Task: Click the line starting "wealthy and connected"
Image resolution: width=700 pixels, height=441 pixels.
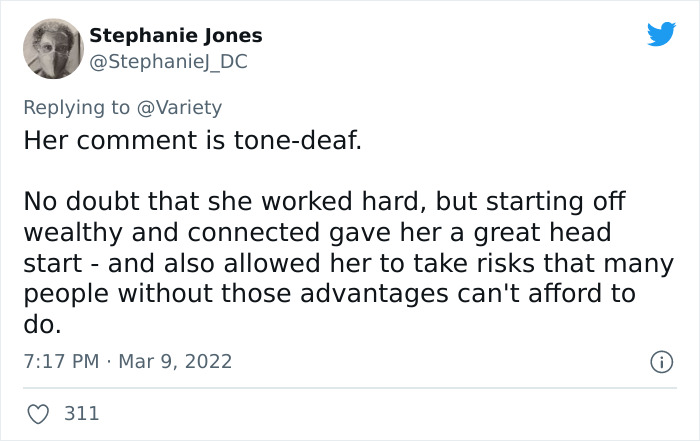Action: pos(317,233)
